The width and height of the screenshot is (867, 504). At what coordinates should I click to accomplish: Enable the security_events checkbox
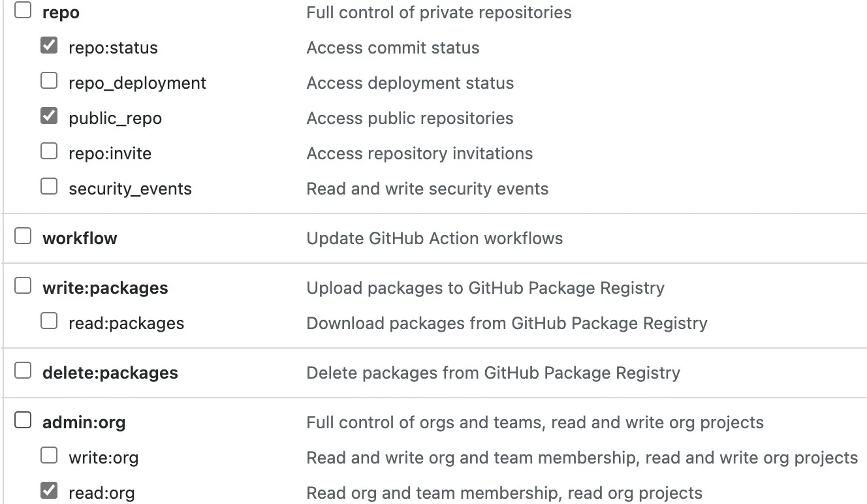click(x=49, y=187)
